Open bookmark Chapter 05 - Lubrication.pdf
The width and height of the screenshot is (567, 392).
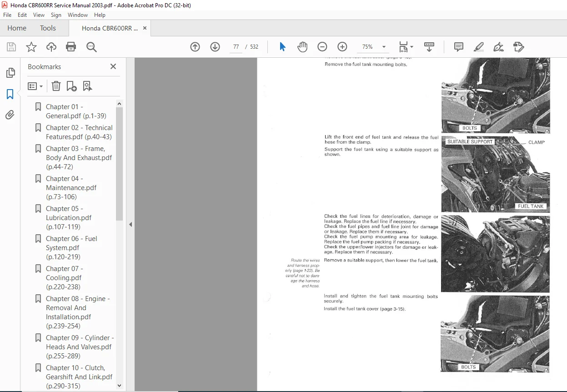pos(69,218)
